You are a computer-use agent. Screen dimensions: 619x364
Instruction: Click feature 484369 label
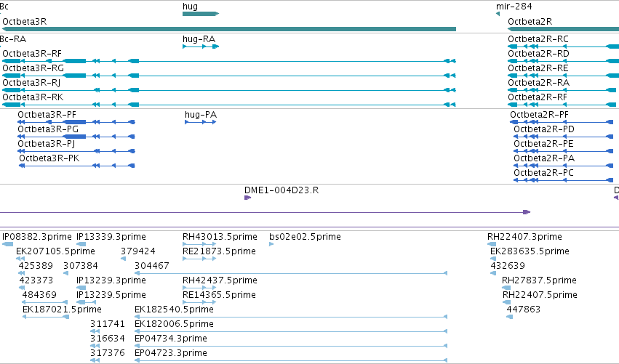click(x=39, y=295)
